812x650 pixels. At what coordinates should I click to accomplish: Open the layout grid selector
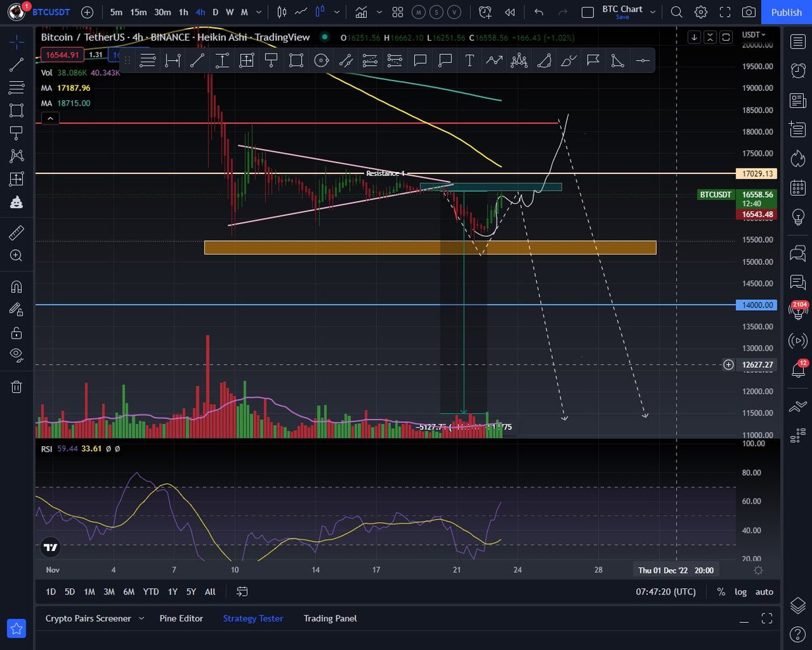tap(398, 12)
